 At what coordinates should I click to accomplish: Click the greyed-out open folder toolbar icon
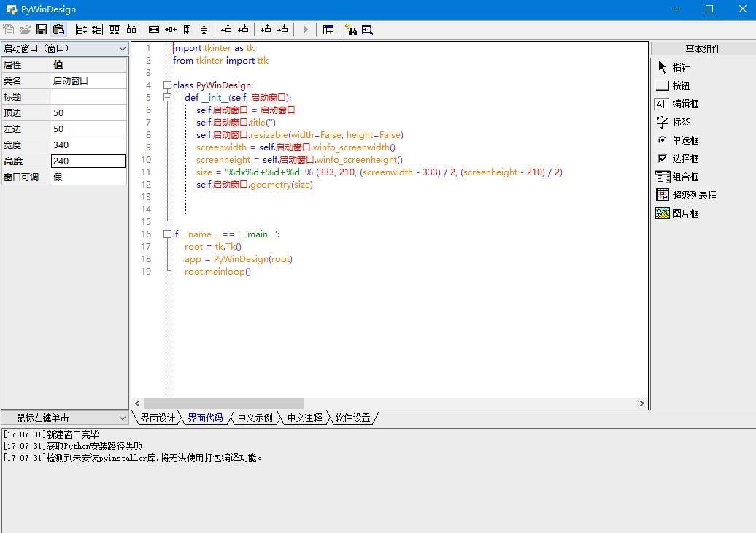point(25,29)
